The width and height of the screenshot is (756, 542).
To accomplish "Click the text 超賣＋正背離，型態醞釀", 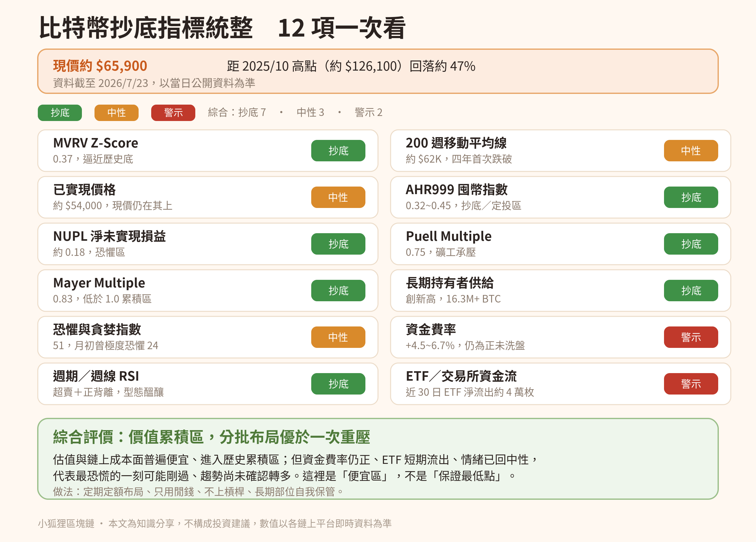I will pos(108,393).
